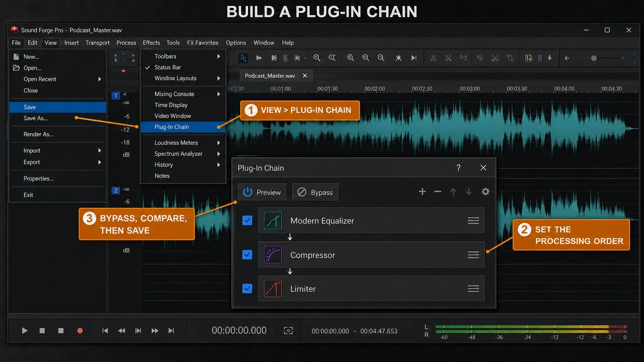Select the pointer edit tool in toolbar
Viewport: 644px width, 362px height.
(x=243, y=58)
